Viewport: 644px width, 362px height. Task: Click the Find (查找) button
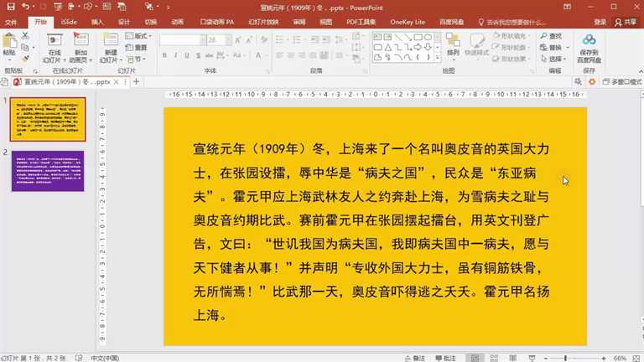pos(552,36)
